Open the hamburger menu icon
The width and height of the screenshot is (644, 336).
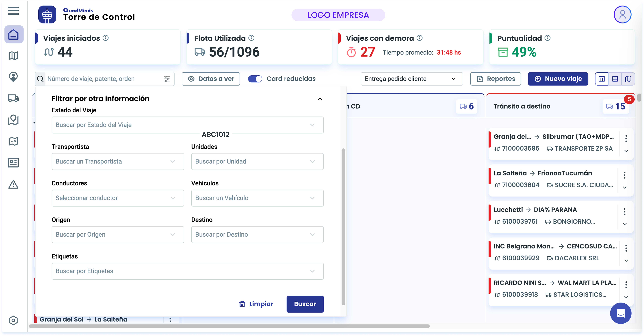pos(13,11)
